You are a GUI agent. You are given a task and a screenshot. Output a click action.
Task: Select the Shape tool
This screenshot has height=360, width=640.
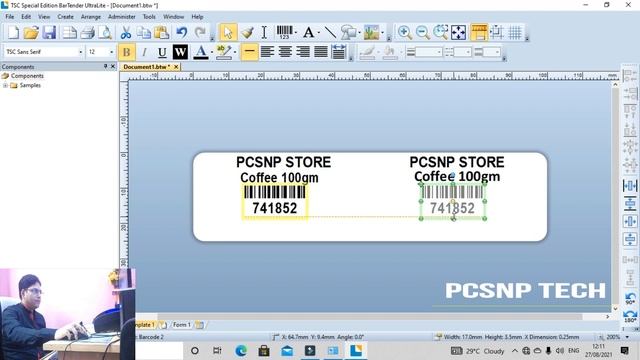tap(348, 33)
